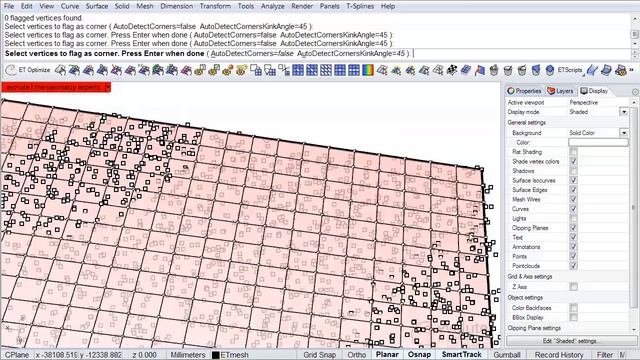Open the Background Solid Color dropdown
640x360 pixels.
point(624,133)
